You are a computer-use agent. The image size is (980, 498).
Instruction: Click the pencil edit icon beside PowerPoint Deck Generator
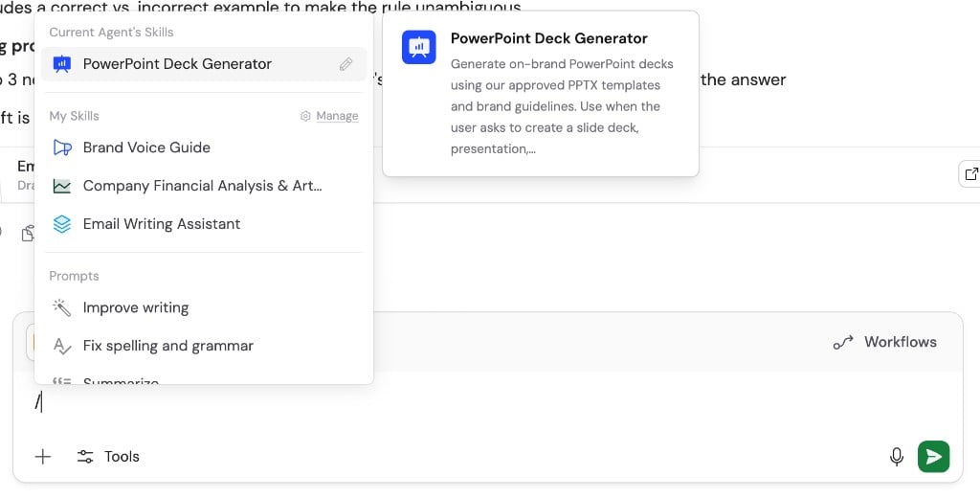click(x=345, y=64)
